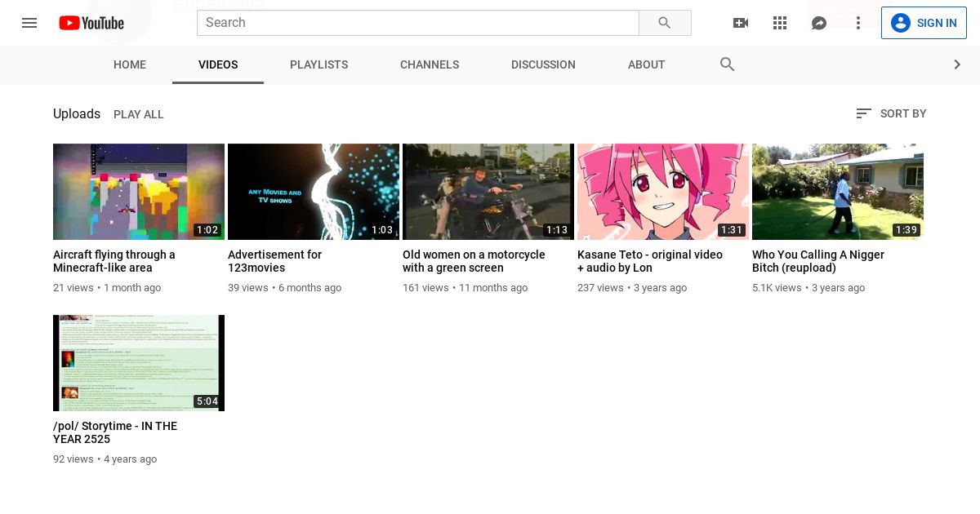Click PLAY ALL next to Uploads
This screenshot has width=980, height=514.
pos(139,114)
